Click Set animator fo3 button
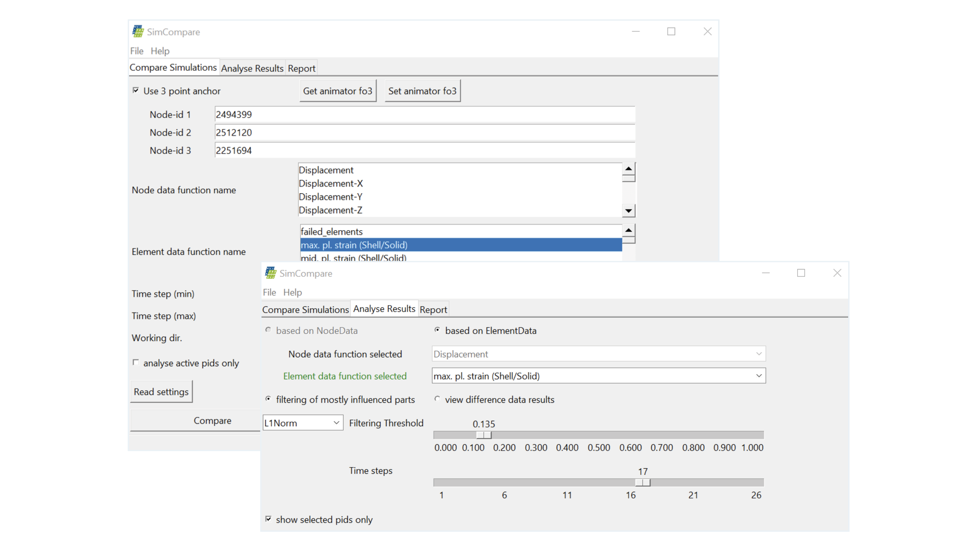958x560 pixels. coord(422,91)
